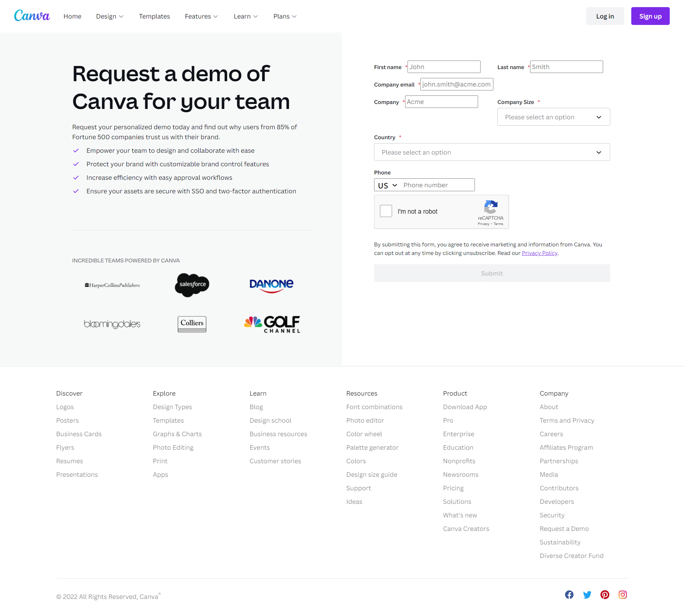This screenshot has height=616, width=684.
Task: Click the Submit button on the demo form
Action: tap(492, 273)
